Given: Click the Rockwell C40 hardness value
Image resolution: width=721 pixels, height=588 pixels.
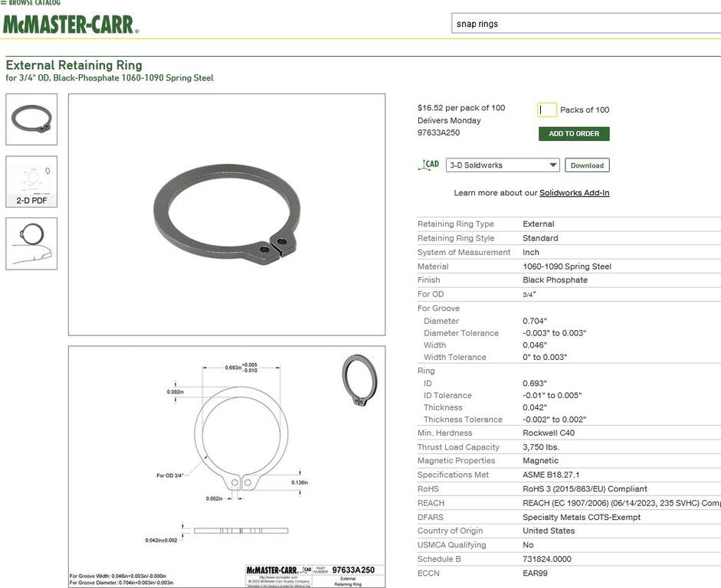Looking at the screenshot, I should (x=549, y=433).
